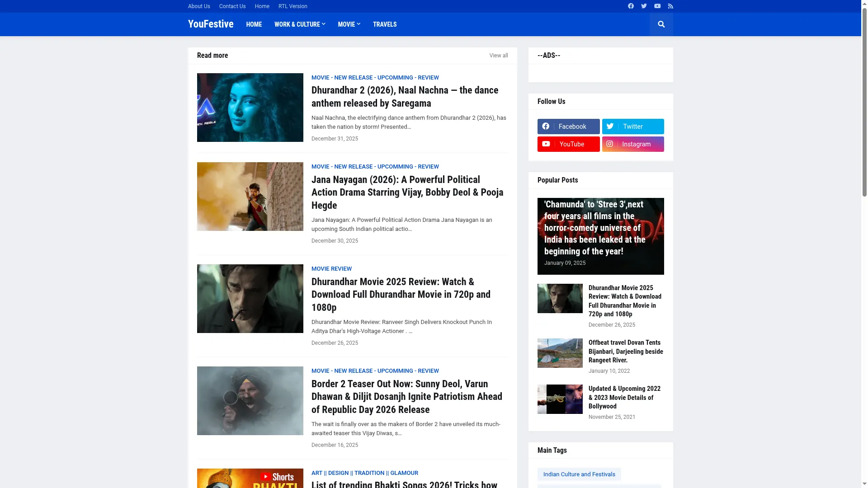Follow on YouTube button in sidebar
Viewport: 868px width, 488px height.
click(569, 144)
